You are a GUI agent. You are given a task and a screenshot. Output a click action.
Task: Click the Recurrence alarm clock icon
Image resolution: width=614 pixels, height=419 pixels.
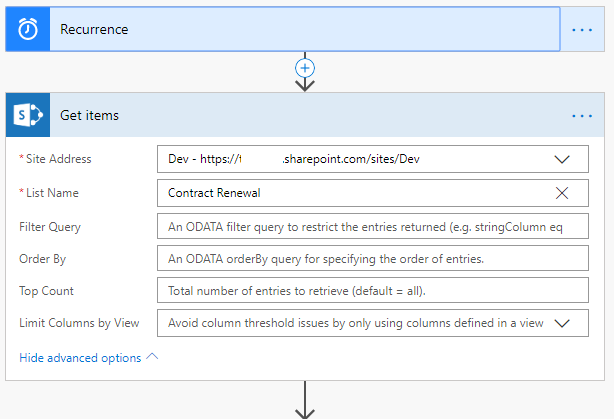tap(28, 29)
